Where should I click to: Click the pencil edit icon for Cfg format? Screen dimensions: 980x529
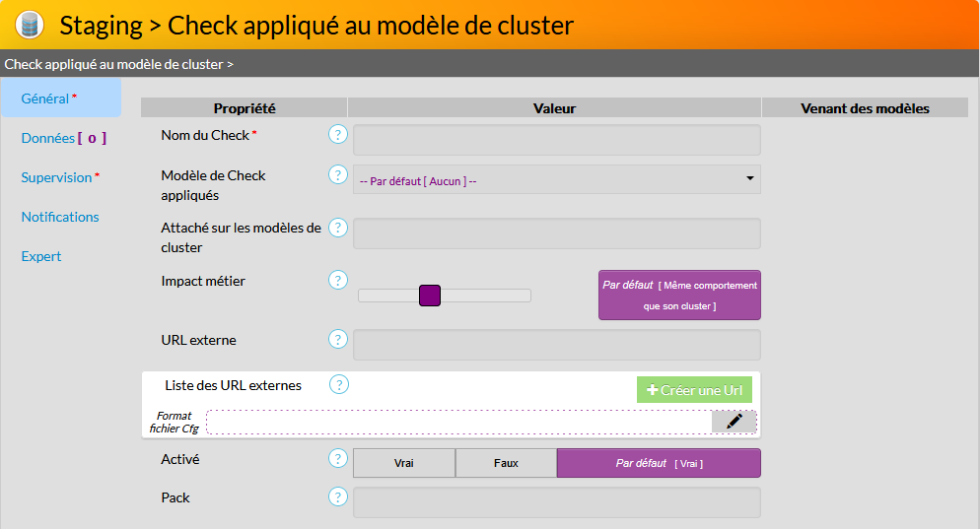(734, 422)
